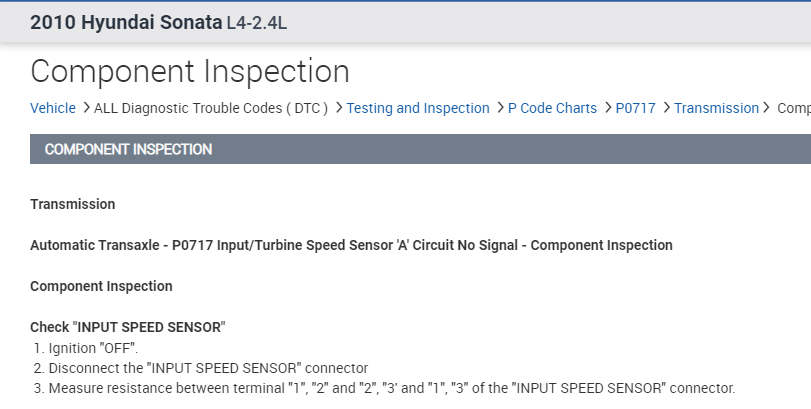Viewport: 811px width, 409px height.
Task: Click the 2010 Hyundai Sonata vehicle title
Action: click(126, 22)
